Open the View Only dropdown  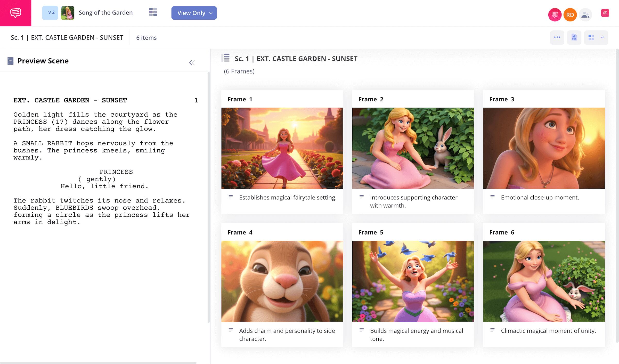pyautogui.click(x=194, y=13)
